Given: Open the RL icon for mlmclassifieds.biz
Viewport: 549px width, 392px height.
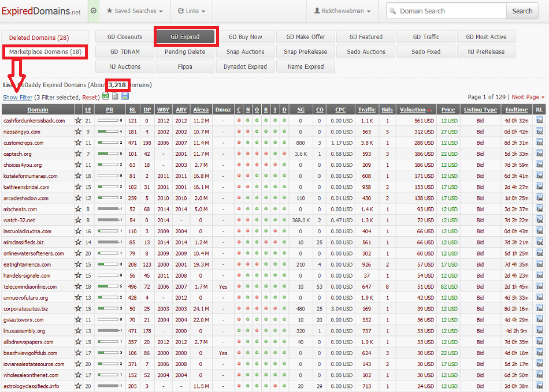Looking at the screenshot, I should click(x=539, y=242).
